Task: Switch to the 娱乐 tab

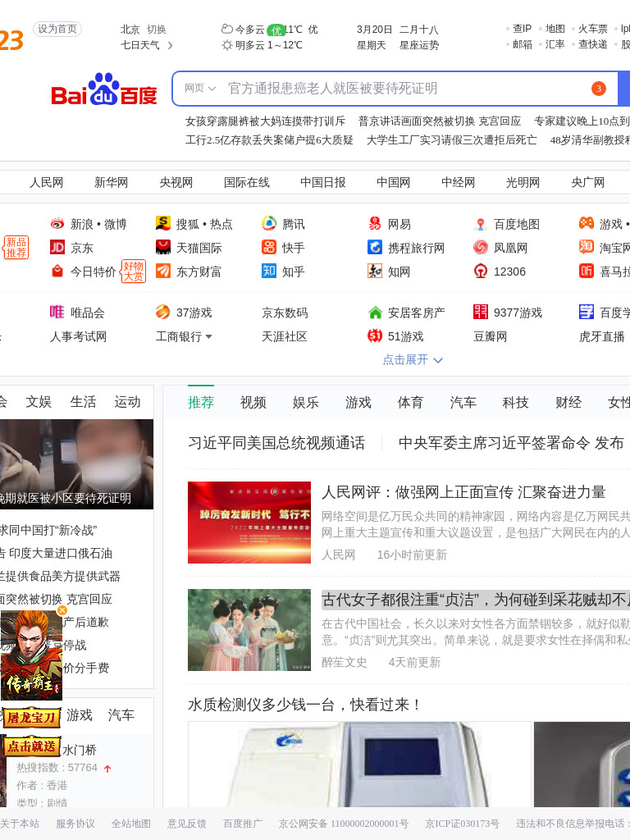Action: [306, 402]
